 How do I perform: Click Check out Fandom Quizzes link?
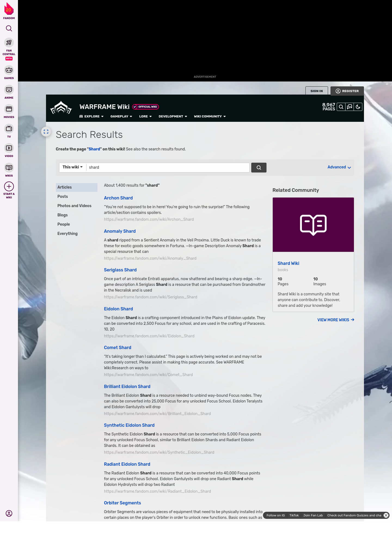coord(354,515)
